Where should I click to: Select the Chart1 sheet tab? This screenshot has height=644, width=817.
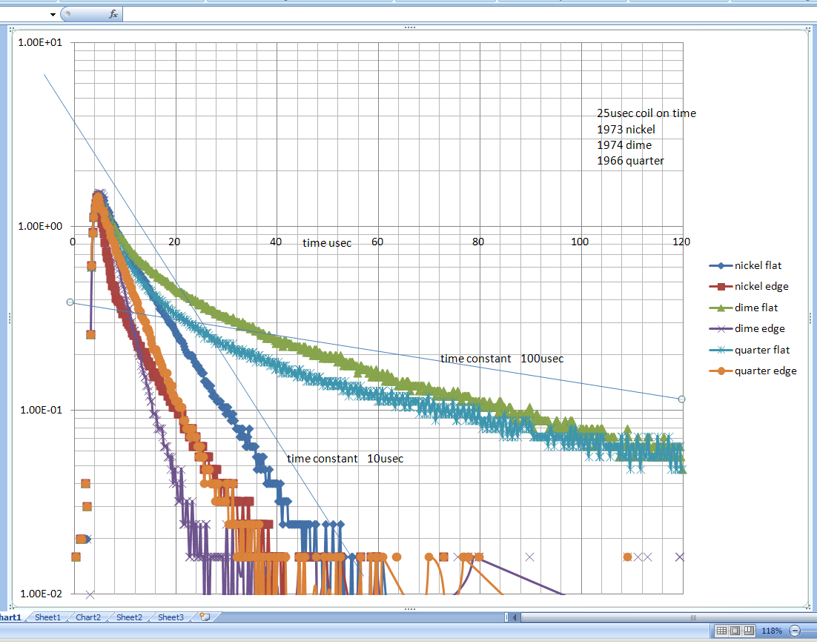10,617
